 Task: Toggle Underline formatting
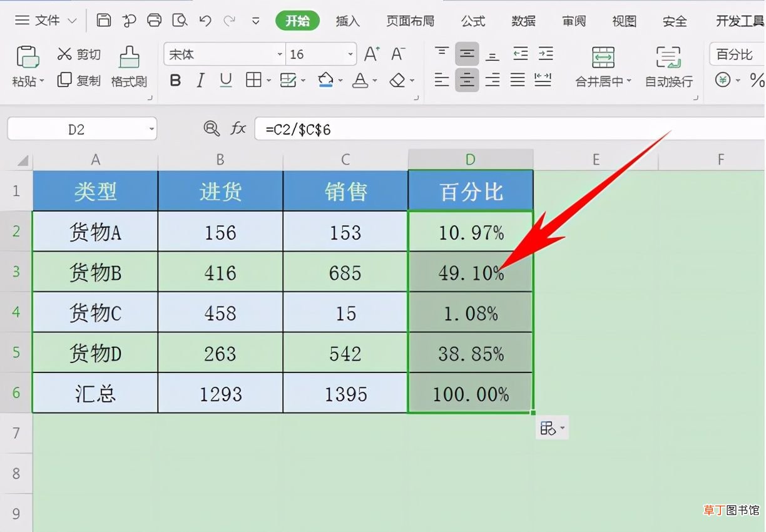click(x=226, y=80)
